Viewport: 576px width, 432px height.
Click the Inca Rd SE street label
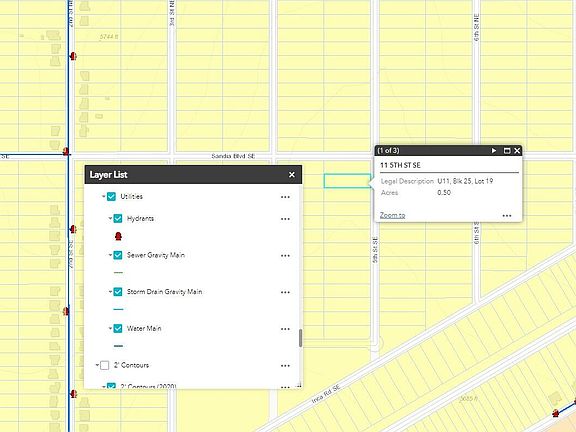tap(326, 394)
